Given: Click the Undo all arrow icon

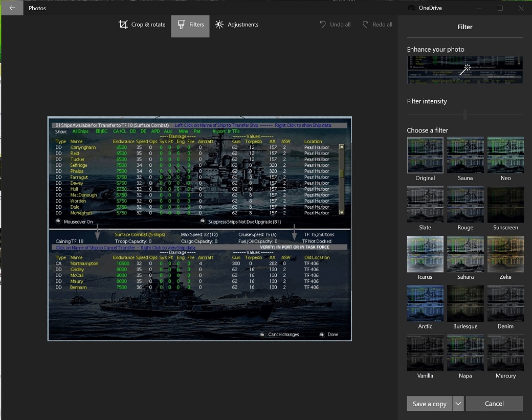Looking at the screenshot, I should 323,25.
